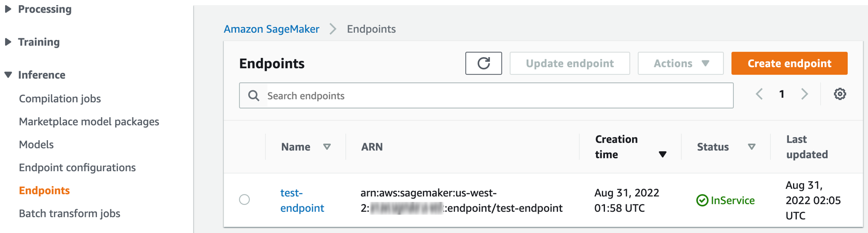Open Compilation jobs page
Screen dimensions: 868x233
60,98
